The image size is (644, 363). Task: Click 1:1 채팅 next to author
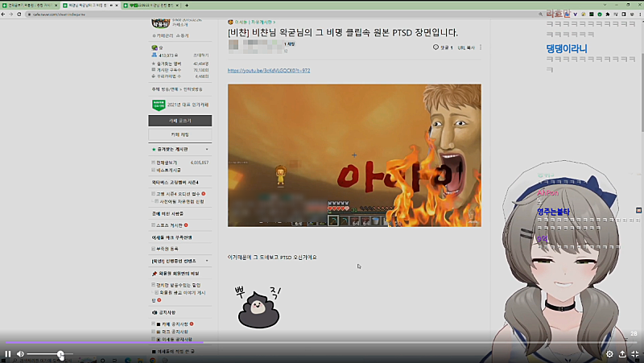[x=290, y=43]
